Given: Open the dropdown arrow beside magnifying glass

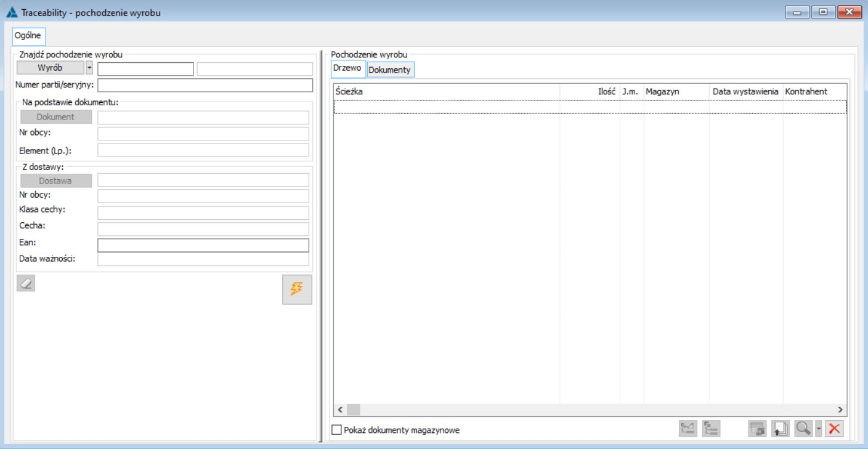Looking at the screenshot, I should 819,429.
